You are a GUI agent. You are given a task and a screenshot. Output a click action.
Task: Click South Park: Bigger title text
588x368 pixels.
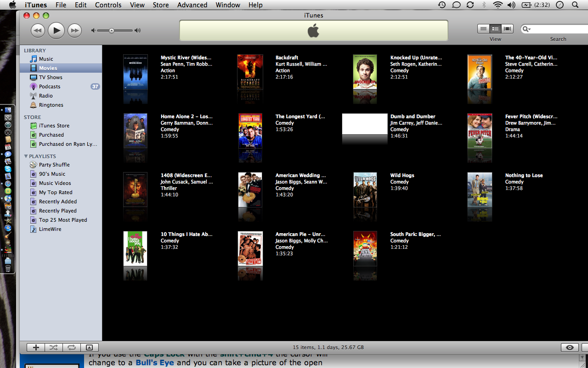tap(415, 234)
